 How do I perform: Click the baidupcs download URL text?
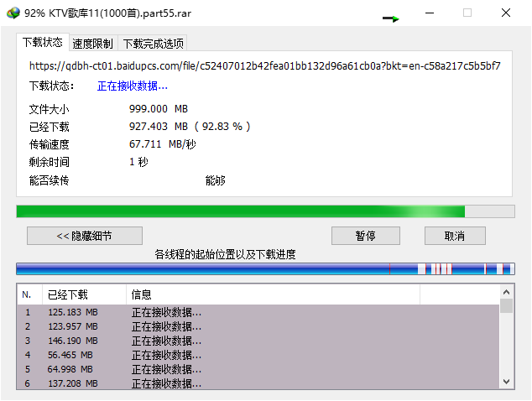click(x=264, y=65)
